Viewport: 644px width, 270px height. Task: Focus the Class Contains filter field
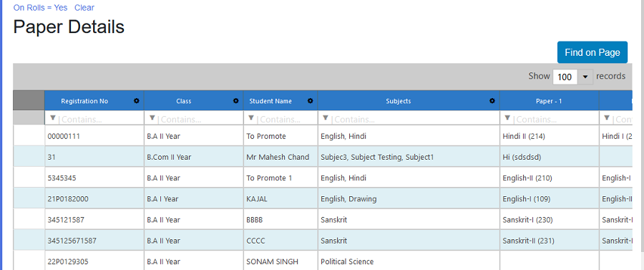pyautogui.click(x=199, y=119)
